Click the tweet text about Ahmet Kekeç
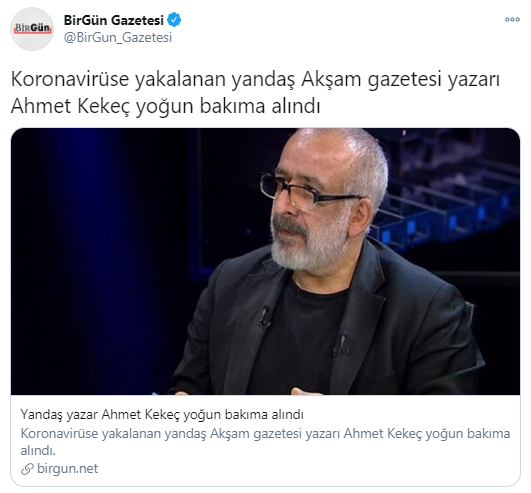Screen dimensions: 531x493 (x=255, y=92)
